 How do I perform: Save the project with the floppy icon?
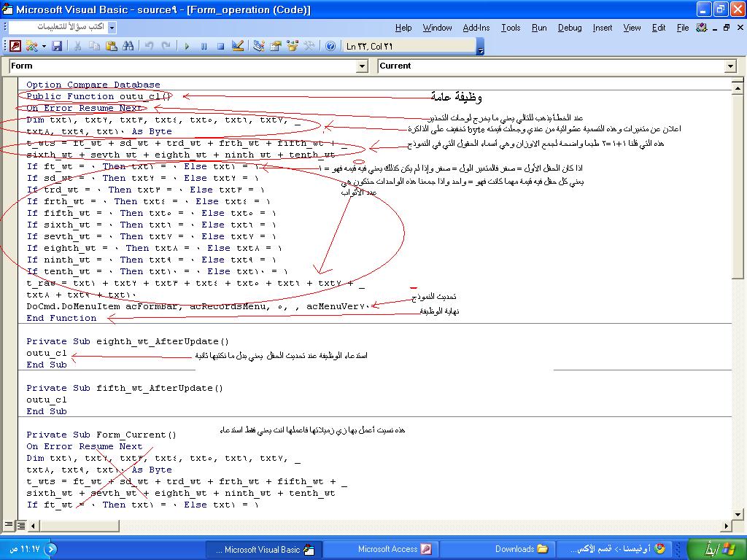pyautogui.click(x=57, y=46)
